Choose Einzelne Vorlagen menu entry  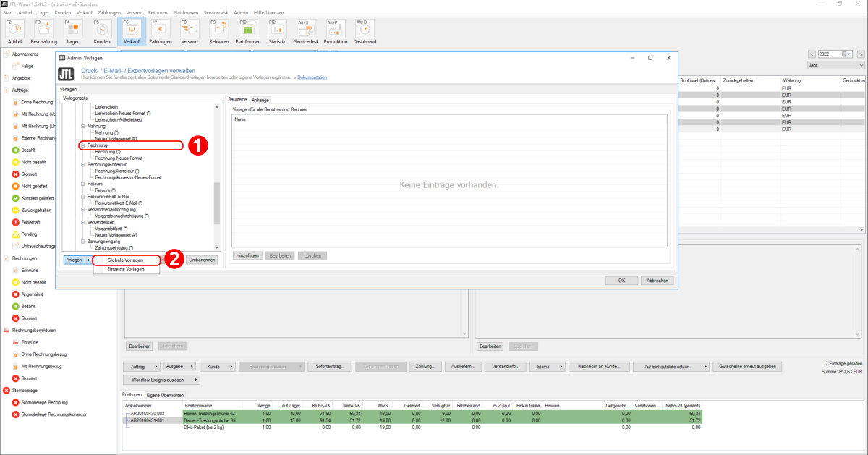pos(125,269)
